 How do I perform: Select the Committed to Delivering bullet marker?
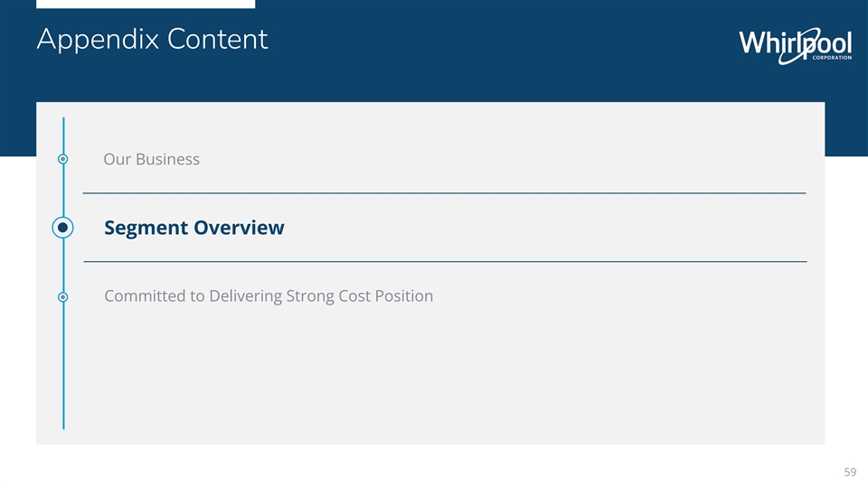(x=62, y=296)
